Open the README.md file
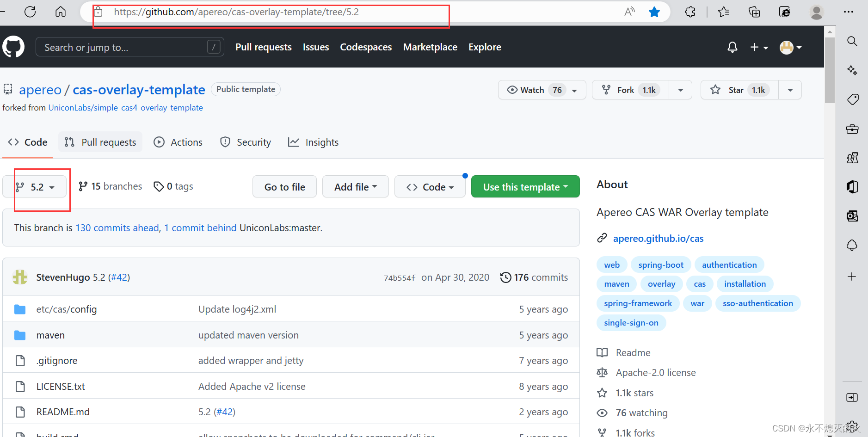The height and width of the screenshot is (437, 868). [x=63, y=412]
